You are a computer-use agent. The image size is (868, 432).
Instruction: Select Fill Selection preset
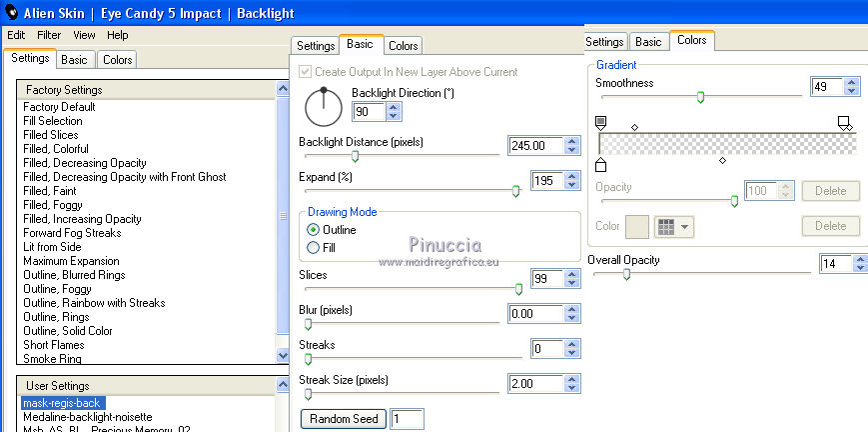tap(53, 121)
